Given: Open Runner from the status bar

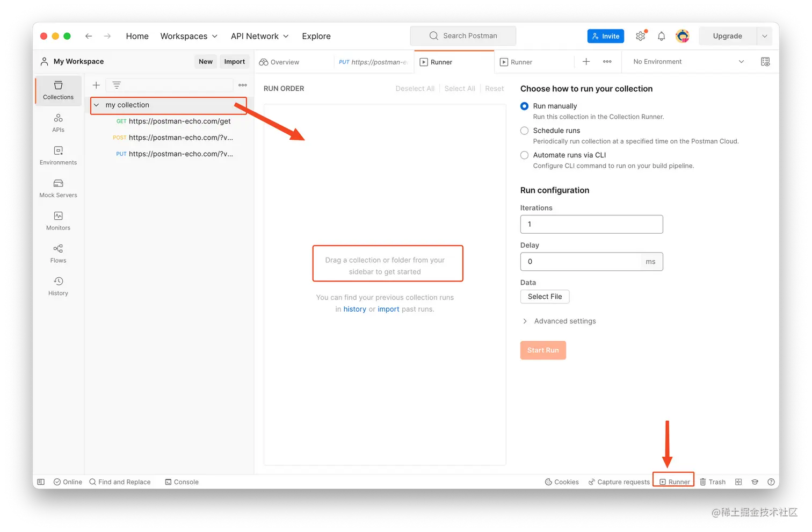Looking at the screenshot, I should point(675,482).
